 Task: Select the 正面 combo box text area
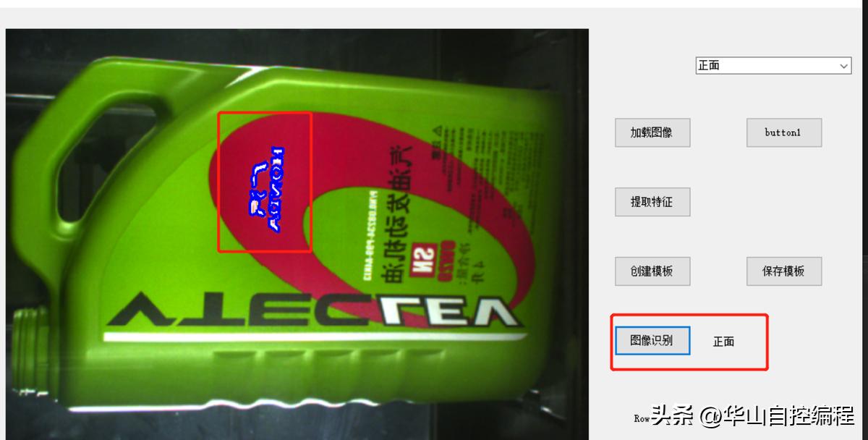tap(766, 66)
